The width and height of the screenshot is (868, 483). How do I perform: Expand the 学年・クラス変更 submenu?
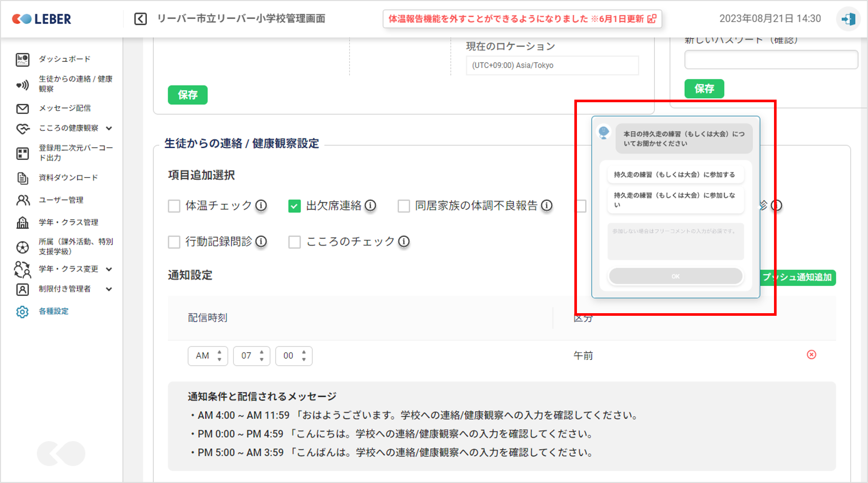[x=109, y=269]
